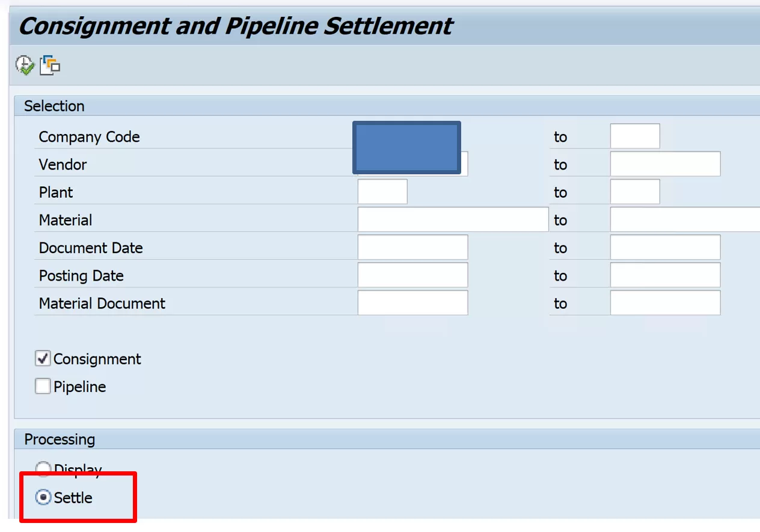Click the Posting Date from field
Image resolution: width=760 pixels, height=532 pixels.
[412, 275]
